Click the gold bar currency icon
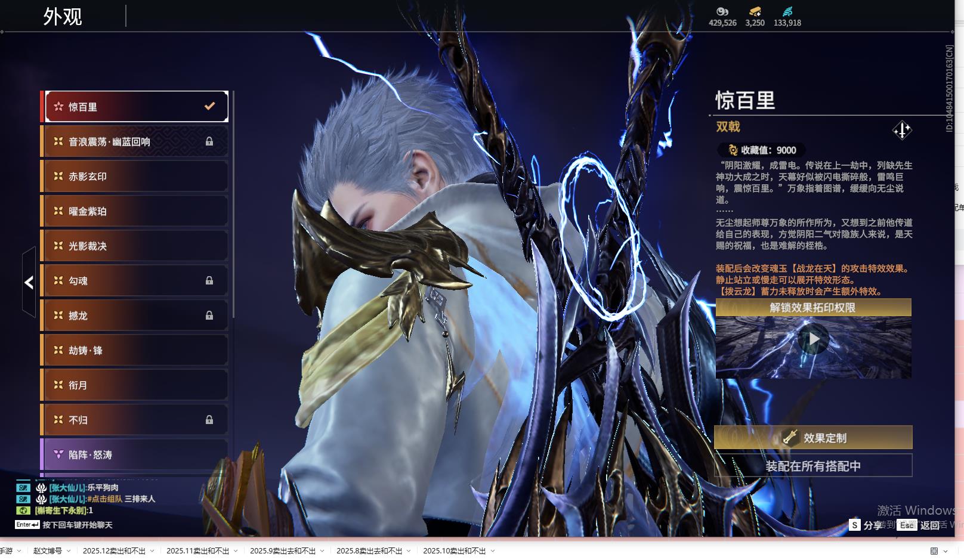 755,11
